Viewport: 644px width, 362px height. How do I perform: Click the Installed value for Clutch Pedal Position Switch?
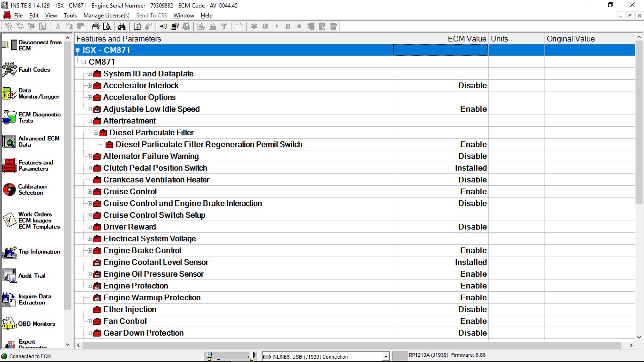pos(471,168)
